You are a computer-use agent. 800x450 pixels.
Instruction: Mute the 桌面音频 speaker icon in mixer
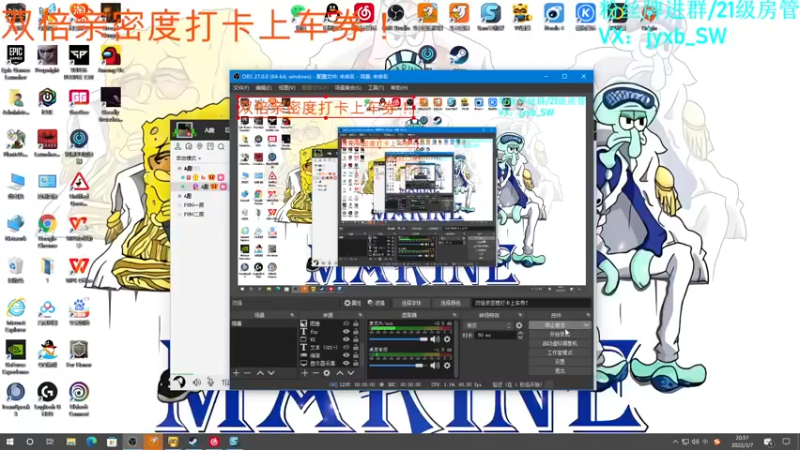[x=435, y=365]
